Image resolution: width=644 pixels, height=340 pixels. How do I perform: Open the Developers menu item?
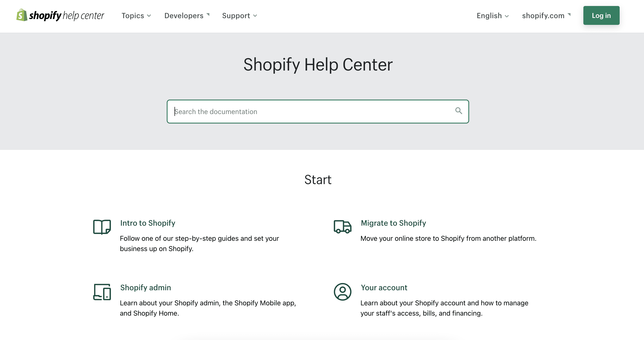[184, 16]
